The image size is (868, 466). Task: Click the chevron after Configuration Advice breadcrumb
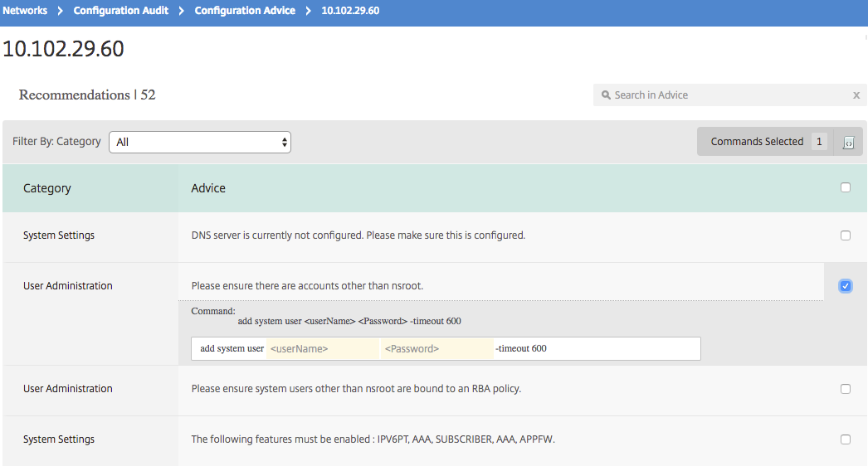(x=309, y=11)
